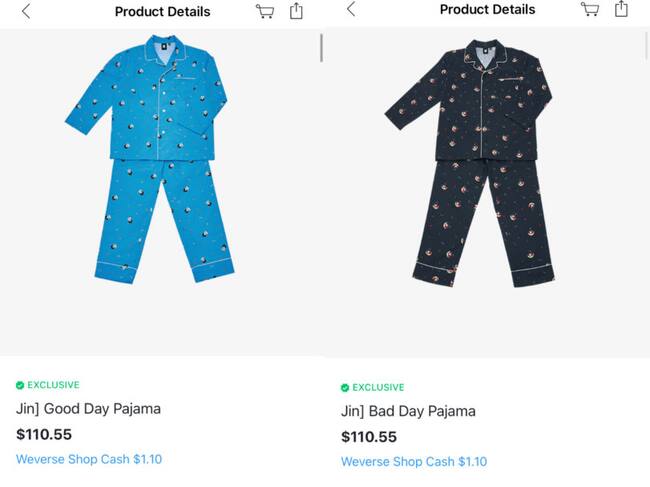Screen dimensions: 650x487
Task: Click the scrollbar beside the blue pajama image
Action: point(321,48)
